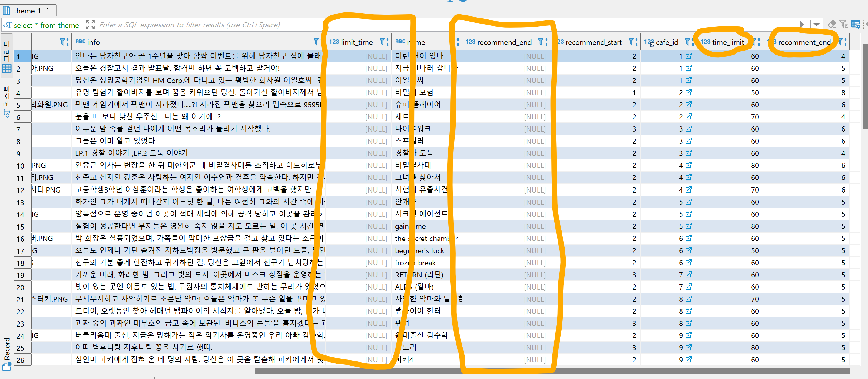Switch to the 텍스트 (Text) view
Viewport: 868px width, 379px height.
click(6, 101)
